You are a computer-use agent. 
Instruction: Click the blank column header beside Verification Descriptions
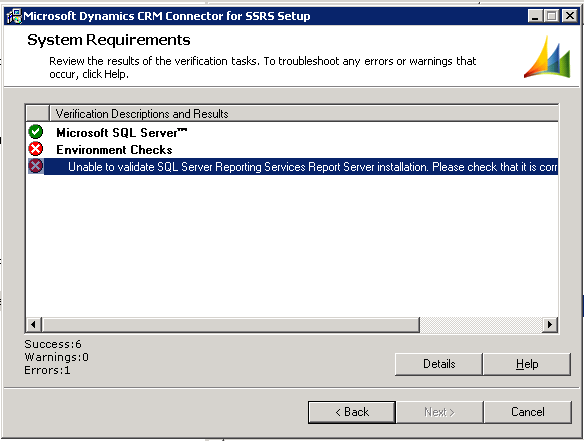38,114
